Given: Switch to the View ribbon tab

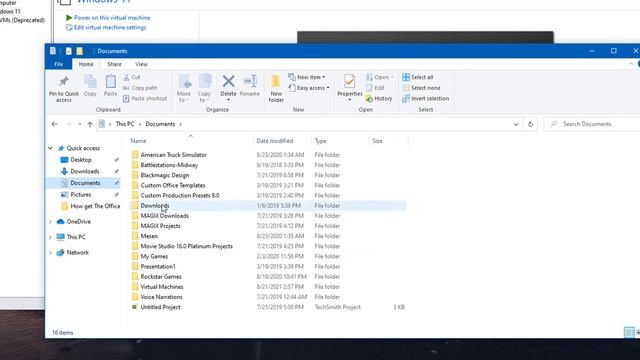Looking at the screenshot, I should [x=141, y=64].
